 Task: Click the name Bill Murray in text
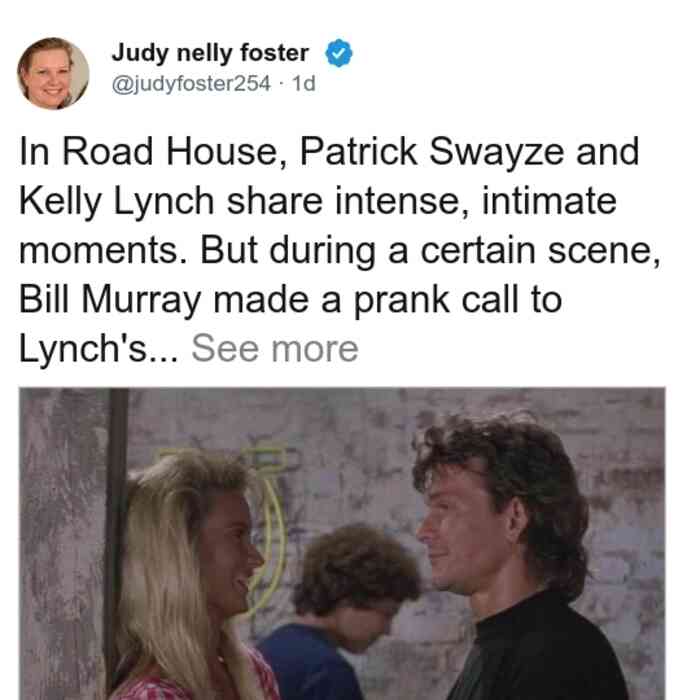(x=110, y=300)
